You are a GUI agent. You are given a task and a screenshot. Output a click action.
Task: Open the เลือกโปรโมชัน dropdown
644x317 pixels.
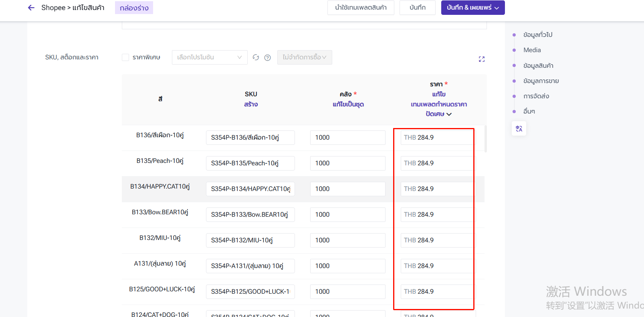pyautogui.click(x=209, y=57)
